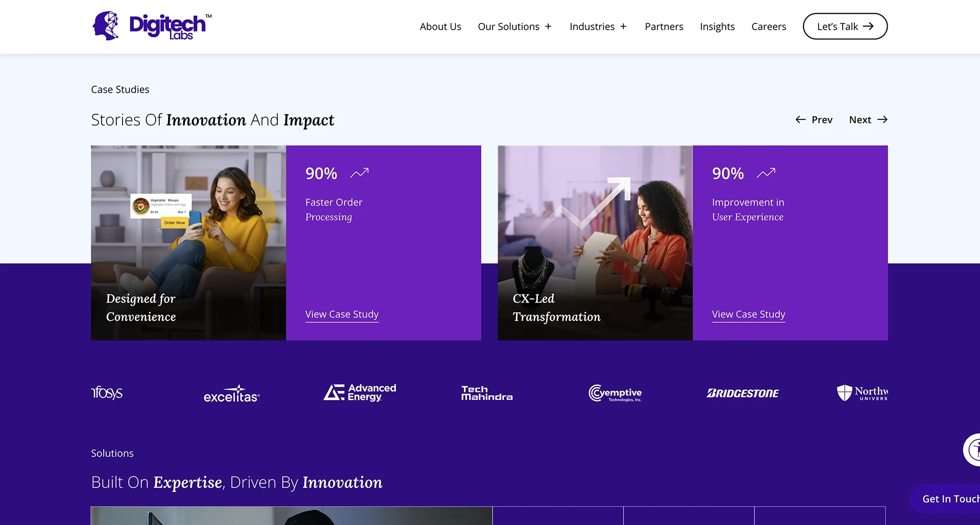Open the Designed for Convenience case image
The height and width of the screenshot is (525, 980).
[188, 243]
